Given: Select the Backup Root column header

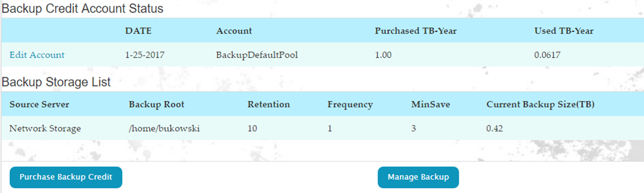Looking at the screenshot, I should pos(156,104).
